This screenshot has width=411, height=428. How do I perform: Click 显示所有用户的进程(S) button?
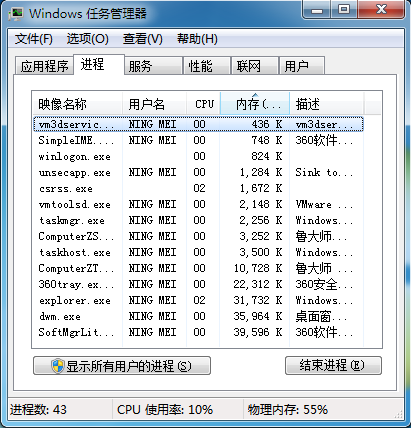[x=122, y=366]
